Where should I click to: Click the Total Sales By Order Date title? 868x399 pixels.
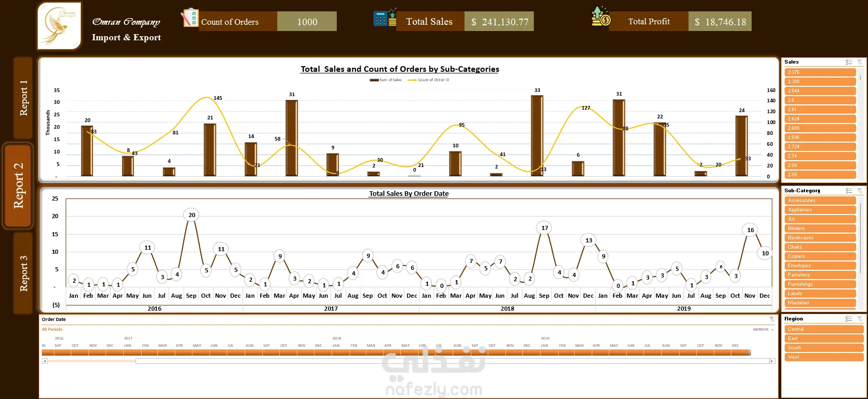[x=409, y=194]
